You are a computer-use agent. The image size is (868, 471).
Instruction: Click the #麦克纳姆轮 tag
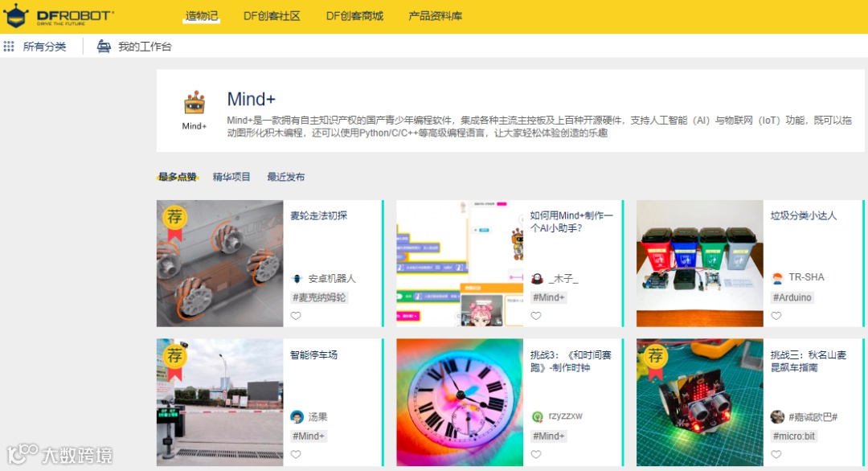coord(319,297)
